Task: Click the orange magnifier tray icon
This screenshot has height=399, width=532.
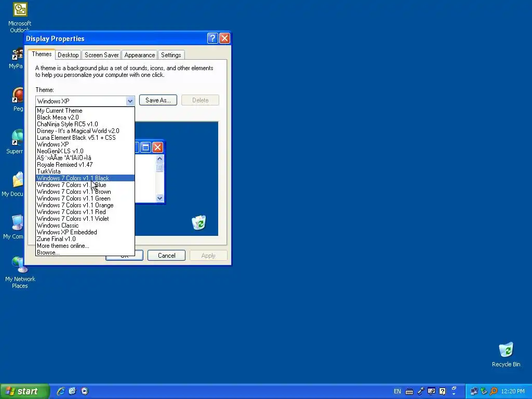Action: (x=494, y=391)
